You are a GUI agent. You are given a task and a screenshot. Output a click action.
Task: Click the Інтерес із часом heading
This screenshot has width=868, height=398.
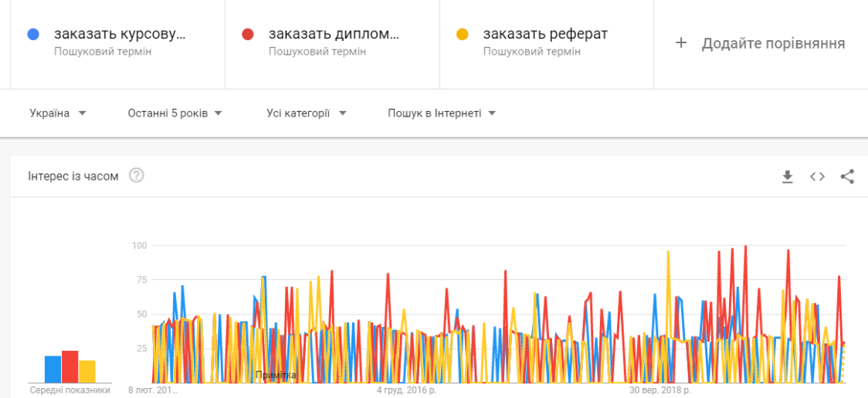tap(73, 177)
